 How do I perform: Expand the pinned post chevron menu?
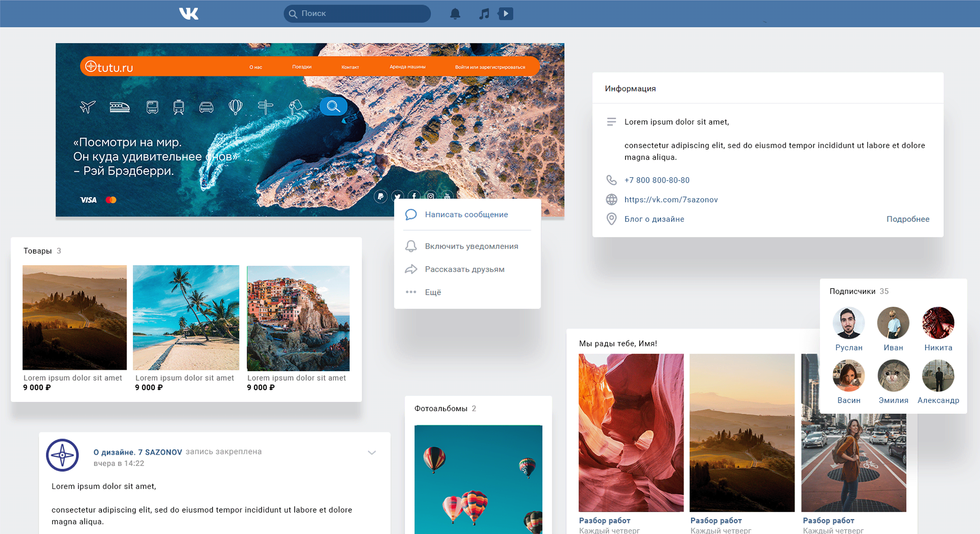(x=372, y=452)
